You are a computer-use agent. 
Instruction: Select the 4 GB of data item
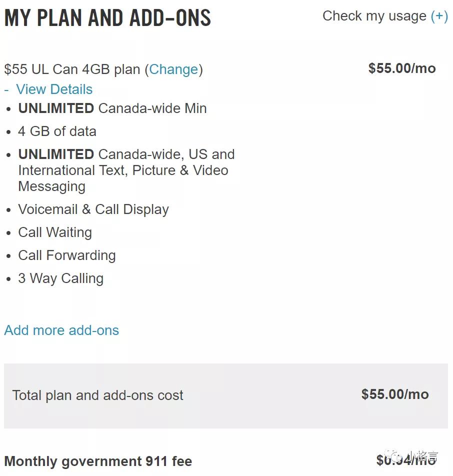tap(57, 131)
